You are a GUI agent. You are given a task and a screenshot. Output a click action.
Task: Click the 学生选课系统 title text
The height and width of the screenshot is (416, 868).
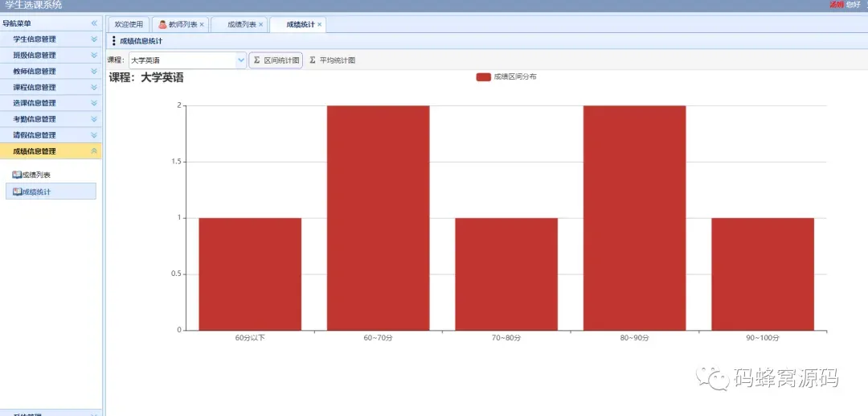34,6
